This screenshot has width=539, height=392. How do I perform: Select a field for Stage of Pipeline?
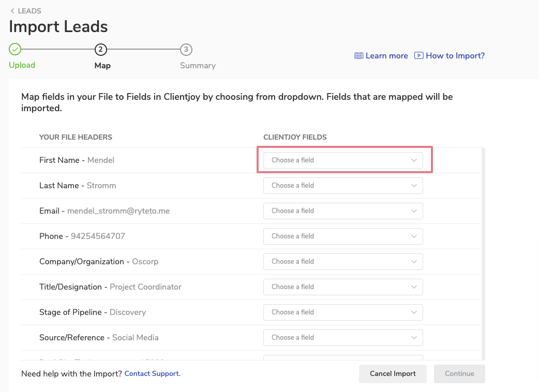tap(343, 312)
